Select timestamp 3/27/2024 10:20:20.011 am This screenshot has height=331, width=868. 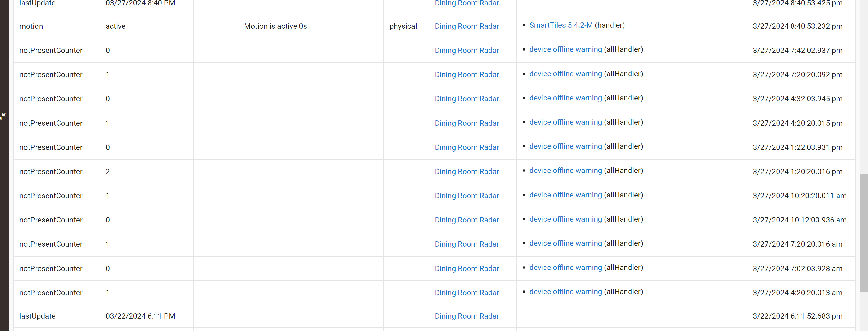(800, 196)
